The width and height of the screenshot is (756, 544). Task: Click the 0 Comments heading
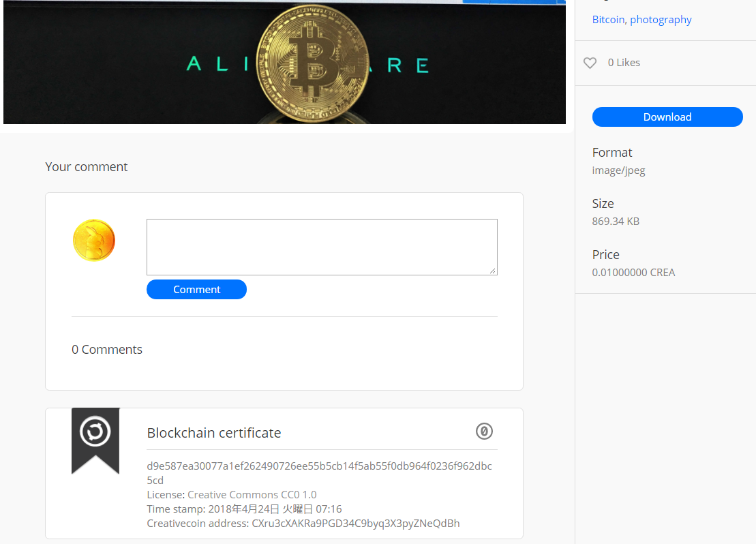coord(107,350)
